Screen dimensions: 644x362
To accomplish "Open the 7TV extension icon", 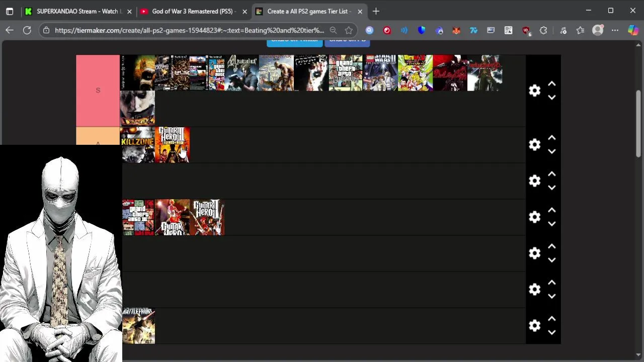I will pyautogui.click(x=473, y=30).
